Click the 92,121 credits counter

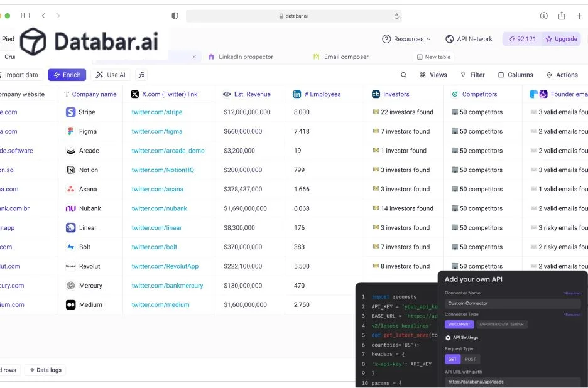(523, 39)
